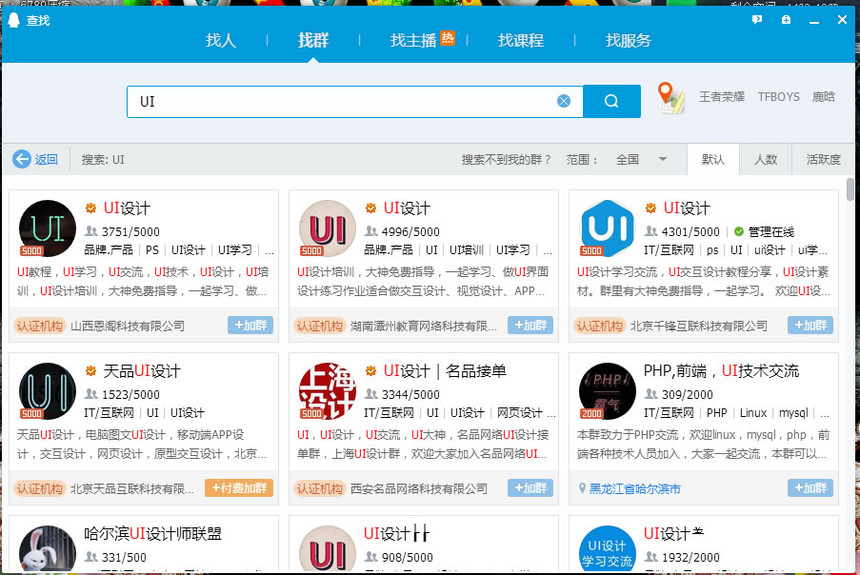Open avatar of UI设计 1932/2000 group

coord(607,549)
